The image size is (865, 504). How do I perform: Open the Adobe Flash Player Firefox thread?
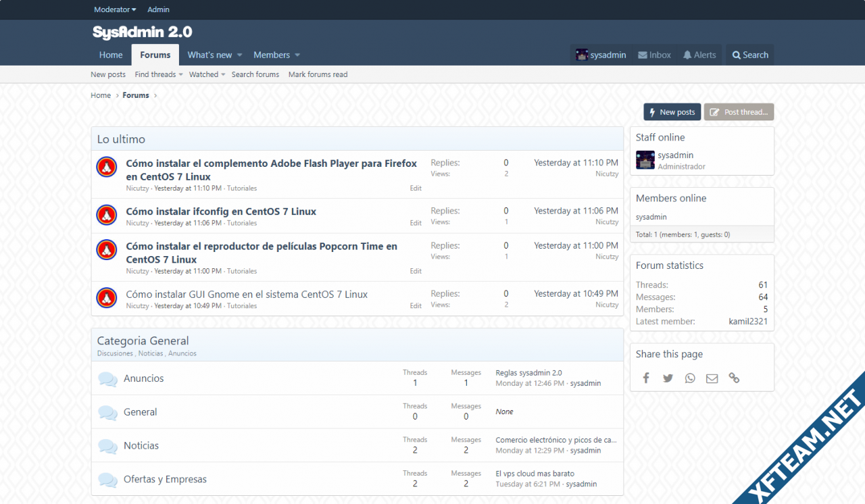click(x=272, y=170)
